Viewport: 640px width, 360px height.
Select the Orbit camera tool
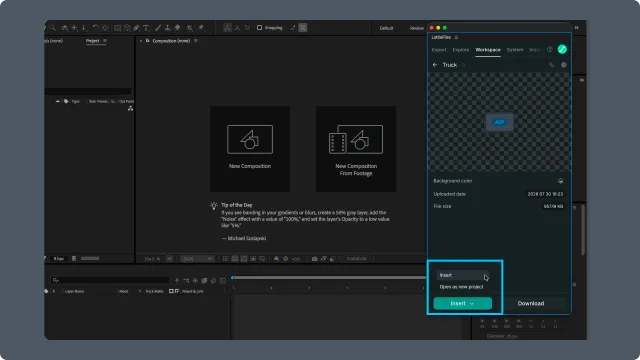click(x=64, y=28)
